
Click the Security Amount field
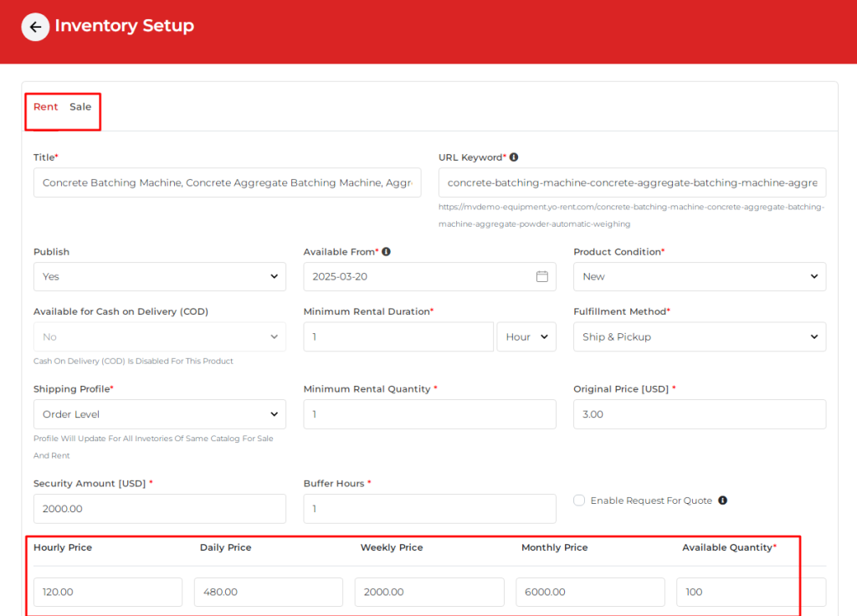(159, 509)
